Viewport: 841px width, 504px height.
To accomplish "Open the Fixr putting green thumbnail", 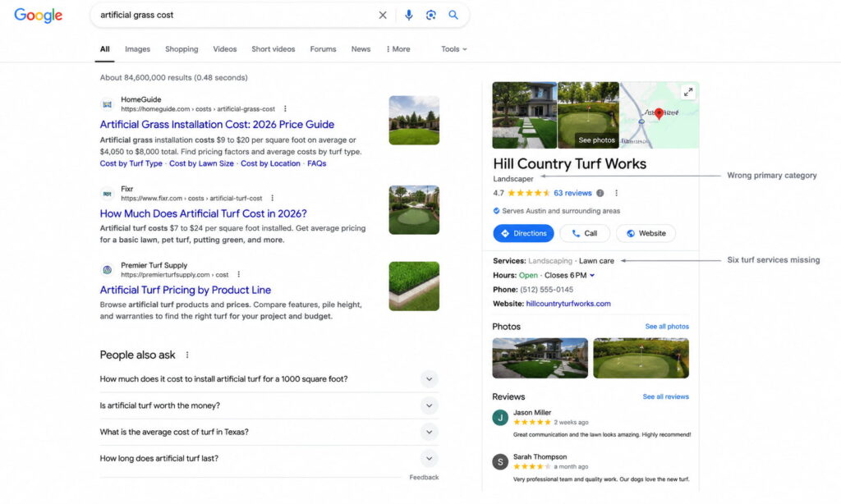I will pos(414,209).
